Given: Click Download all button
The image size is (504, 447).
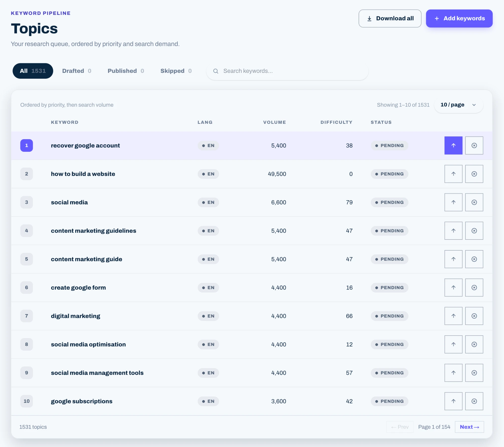Looking at the screenshot, I should point(390,18).
